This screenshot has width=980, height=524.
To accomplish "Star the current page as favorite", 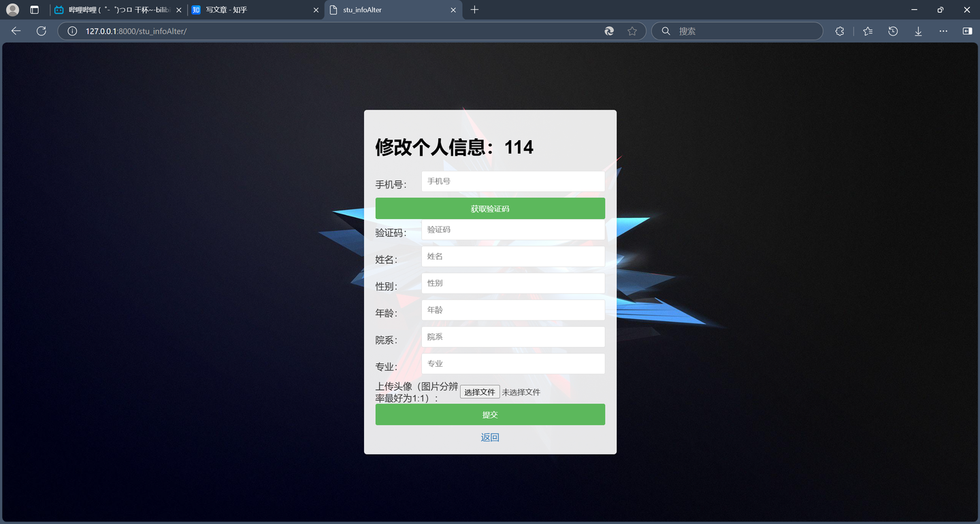I will coord(632,31).
